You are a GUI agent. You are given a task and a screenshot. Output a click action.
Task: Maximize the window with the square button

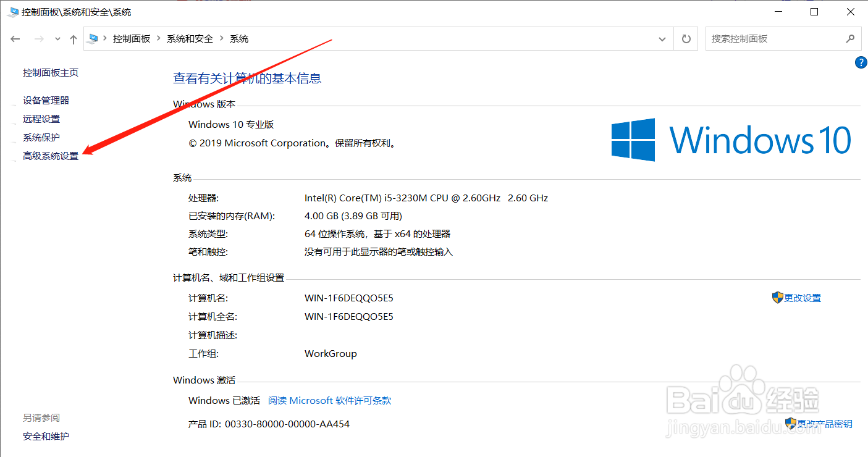814,12
